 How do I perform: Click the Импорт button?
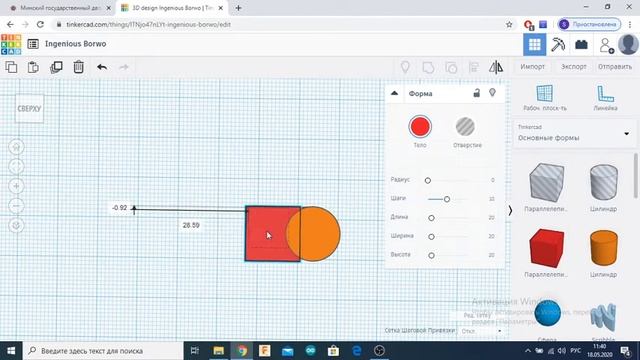point(532,67)
